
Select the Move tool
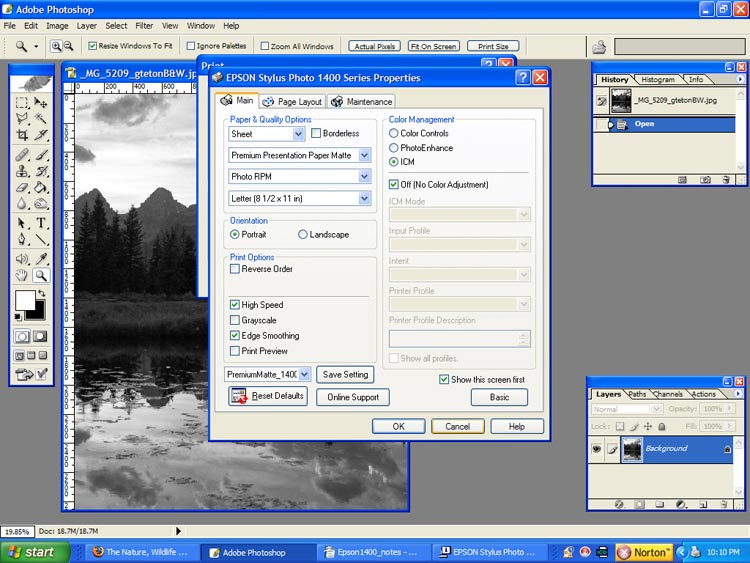point(41,102)
